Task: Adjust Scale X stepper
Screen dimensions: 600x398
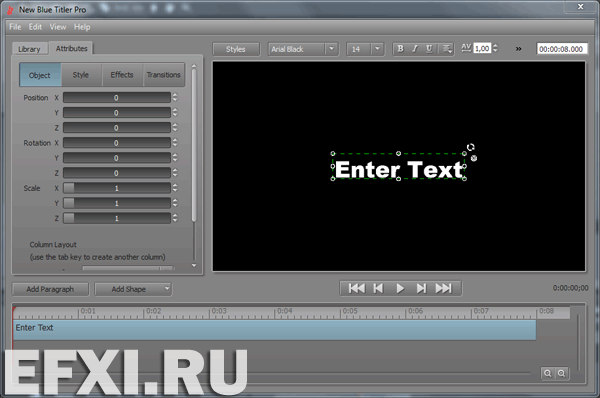Action: (175, 188)
